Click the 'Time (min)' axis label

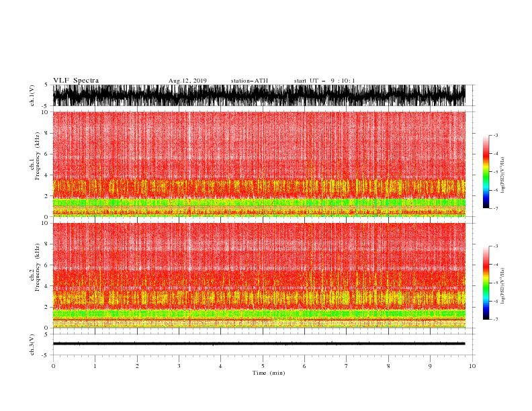pos(269,373)
